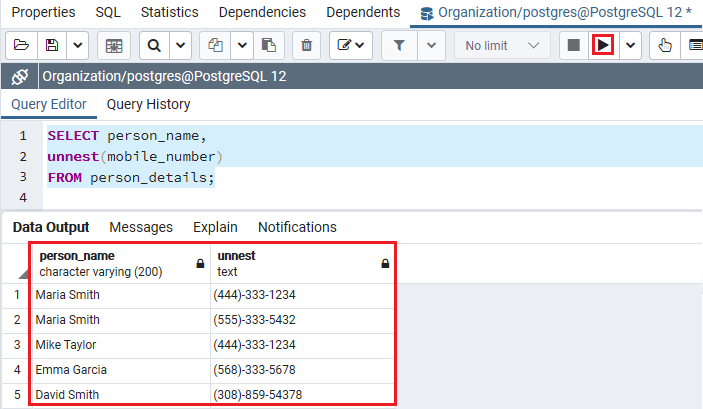Click 'person_details' in the FROM line
The width and height of the screenshot is (703, 409).
148,178
